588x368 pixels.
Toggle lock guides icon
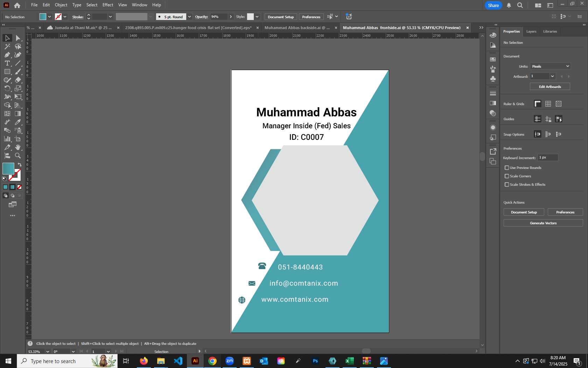click(x=548, y=119)
